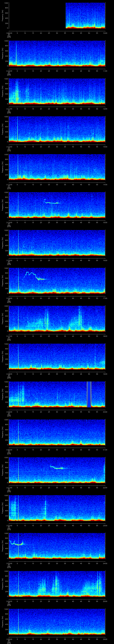The image size is (114, 644).
Task: Open the 2:15:00 spectrogram panel
Action: 57,243
